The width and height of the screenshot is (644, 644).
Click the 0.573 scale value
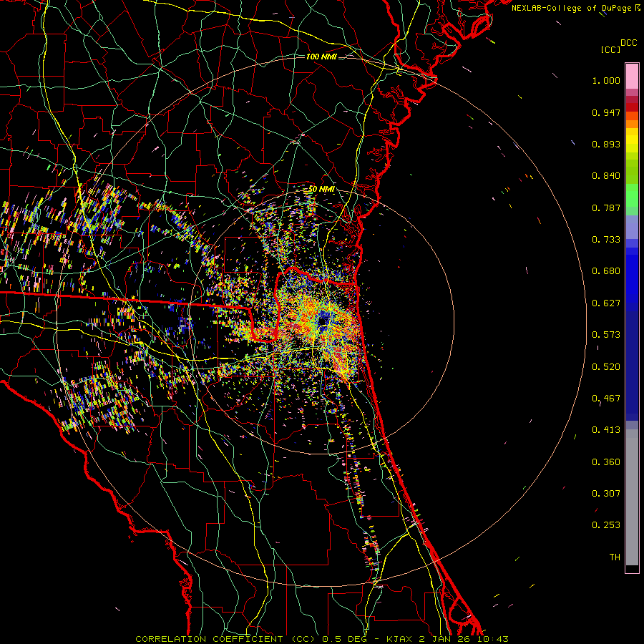[x=606, y=335]
